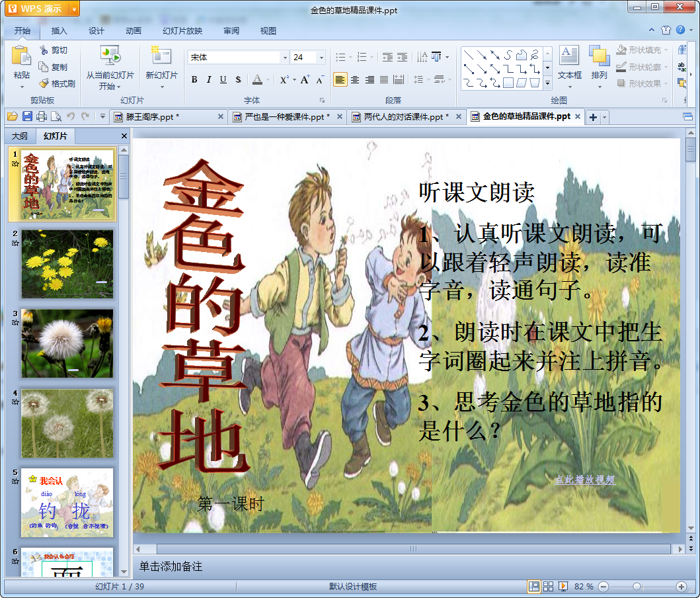Apply strikethrough S formatting

(x=238, y=79)
